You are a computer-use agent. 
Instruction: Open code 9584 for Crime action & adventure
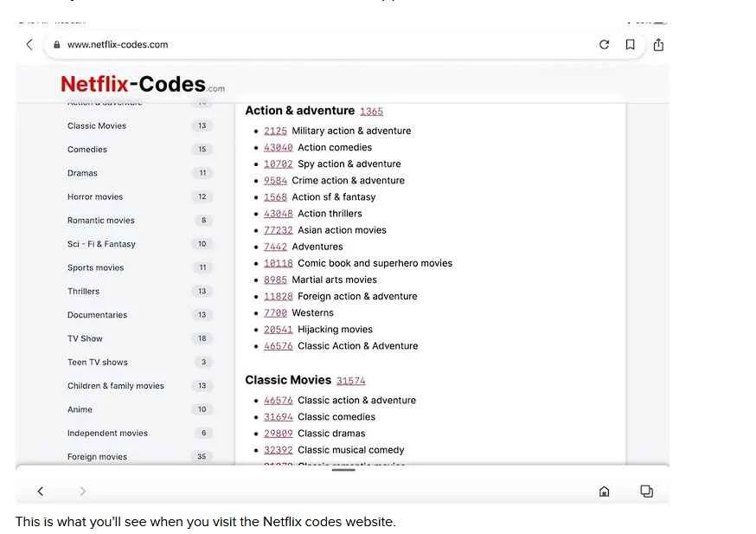coord(275,180)
